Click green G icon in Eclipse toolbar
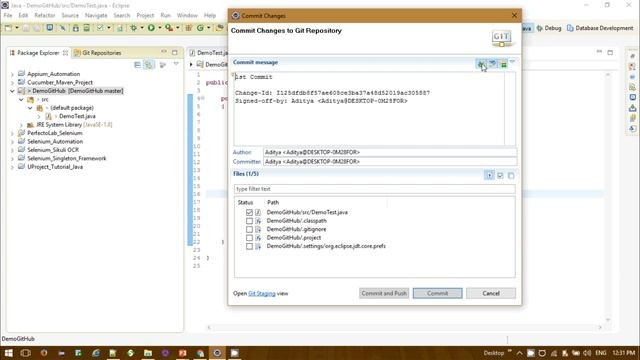Viewport: 640px width, 360px height. [x=200, y=28]
